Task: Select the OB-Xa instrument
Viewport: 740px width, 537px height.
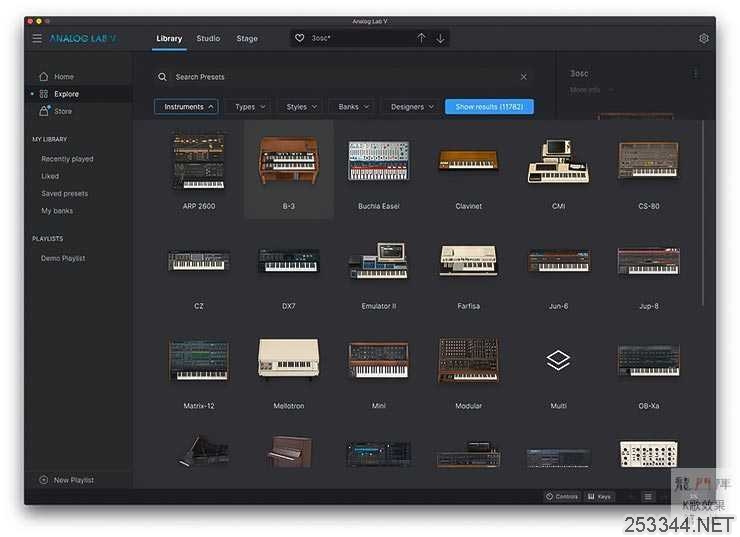Action: click(648, 370)
